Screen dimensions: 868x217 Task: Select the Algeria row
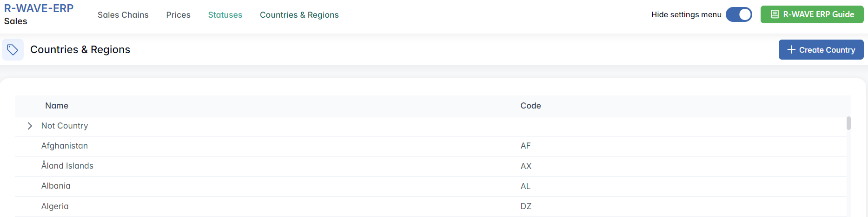[x=55, y=206]
